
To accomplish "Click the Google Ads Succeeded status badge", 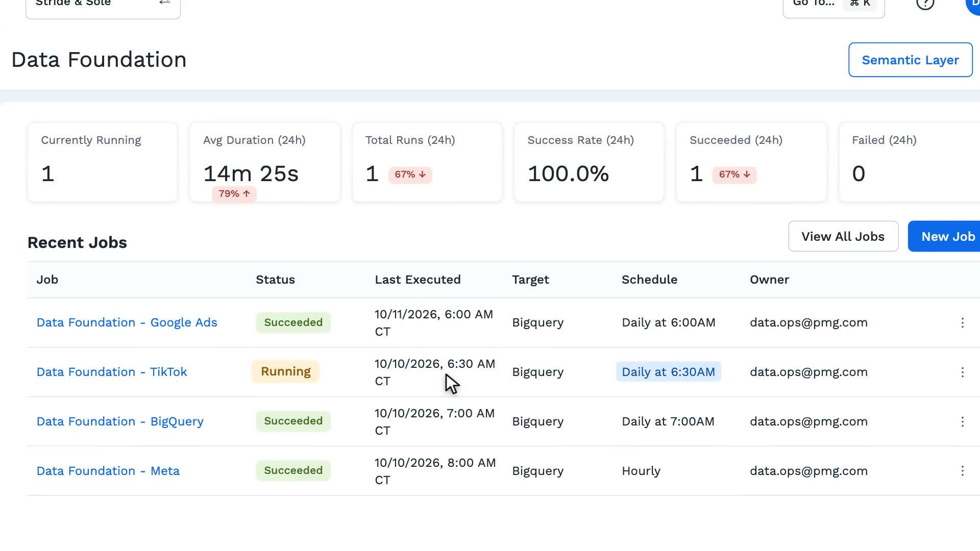I will 293,322.
